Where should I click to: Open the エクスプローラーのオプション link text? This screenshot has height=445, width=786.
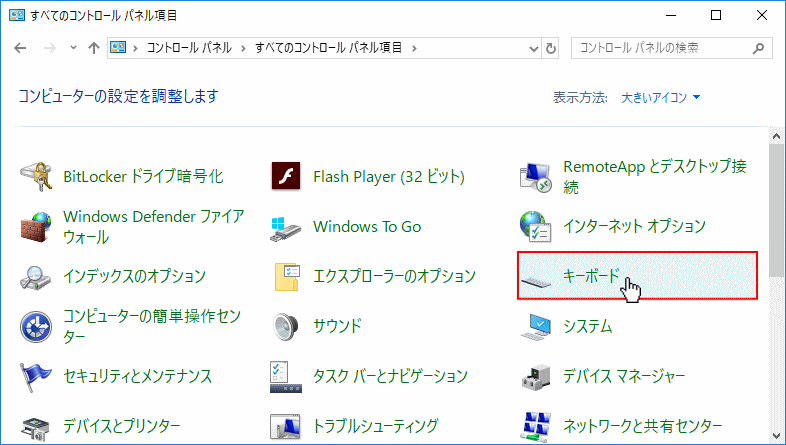[x=394, y=276]
